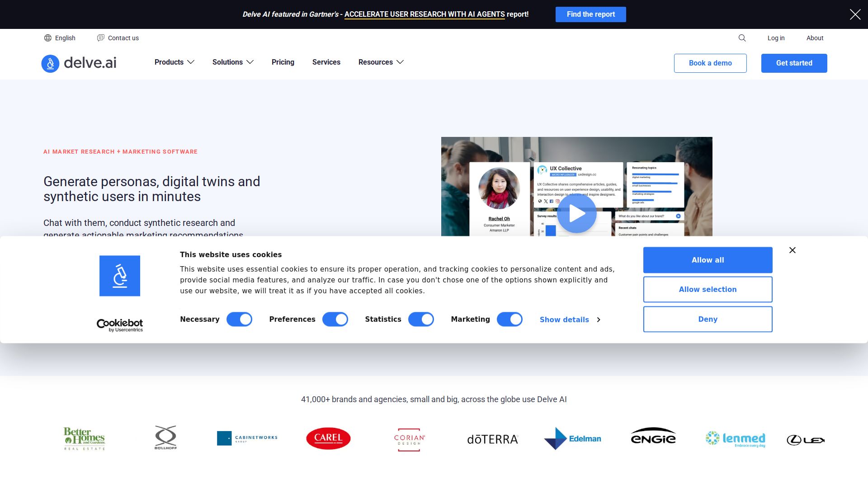Screen dimensions: 868x488
Task: Go to the Services menu item
Action: coord(326,62)
